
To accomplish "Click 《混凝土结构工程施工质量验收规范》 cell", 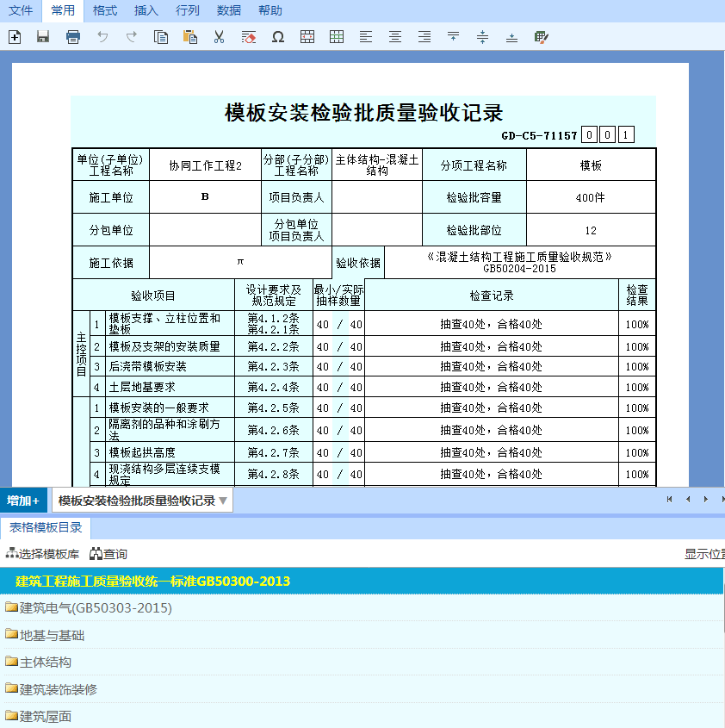I will pos(520,262).
